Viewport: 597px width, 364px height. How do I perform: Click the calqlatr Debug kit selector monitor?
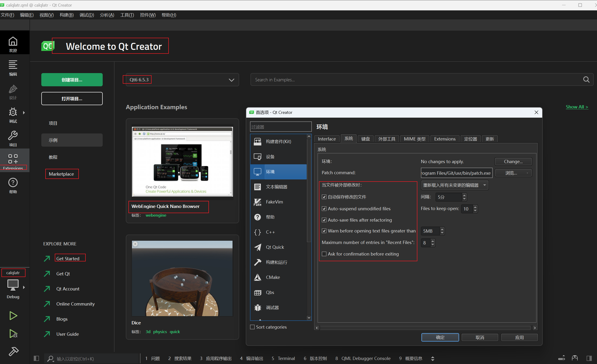tap(13, 285)
